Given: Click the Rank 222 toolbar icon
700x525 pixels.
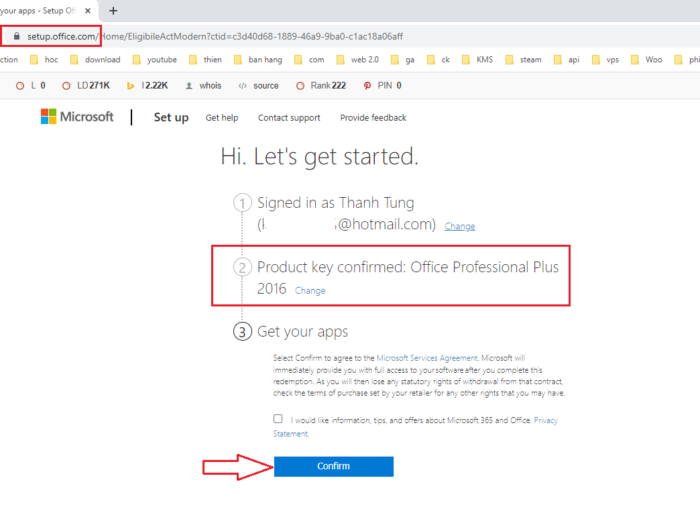Looking at the screenshot, I should tap(300, 86).
